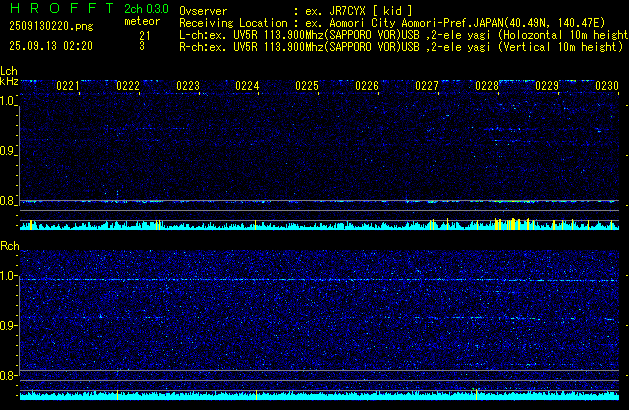Viewport: 629px width, 410px height.
Task: Click the 0221 time marker
Action: [x=68, y=86]
